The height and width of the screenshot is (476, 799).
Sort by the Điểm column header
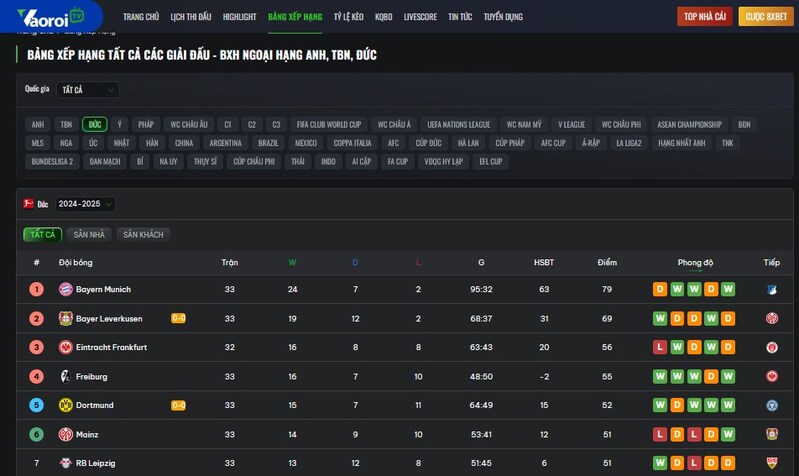[x=607, y=262]
